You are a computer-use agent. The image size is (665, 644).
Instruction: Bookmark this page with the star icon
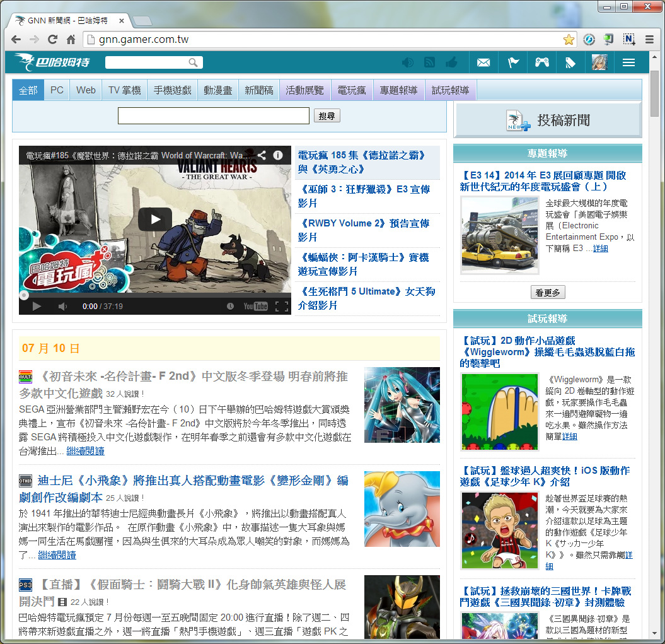[x=569, y=40]
